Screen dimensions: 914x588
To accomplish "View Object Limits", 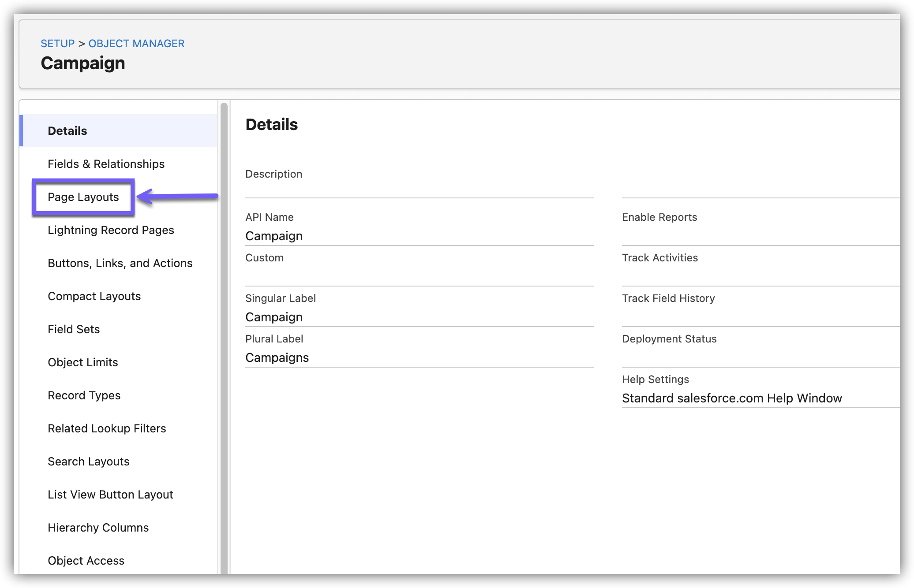I will click(82, 362).
